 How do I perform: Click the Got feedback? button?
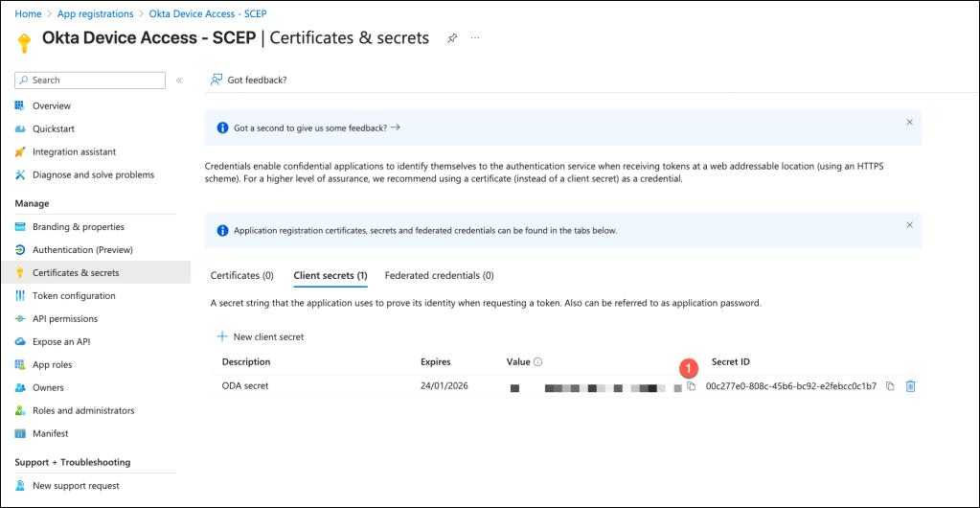point(249,81)
